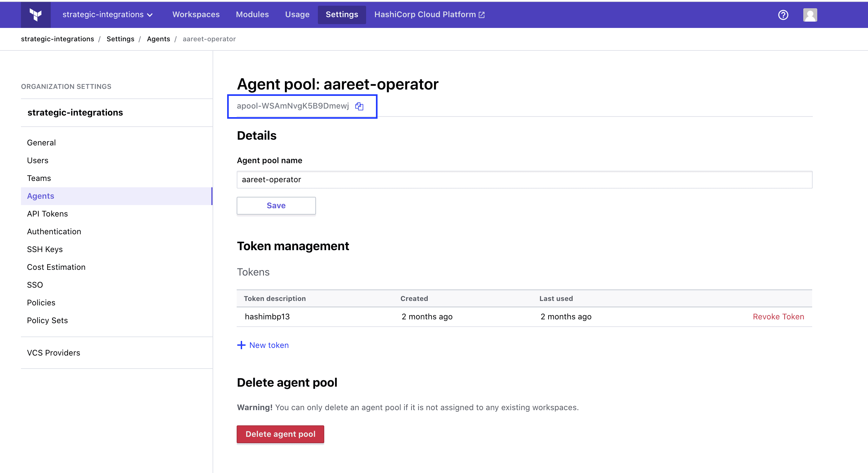Click the Agent pool name input field
The height and width of the screenshot is (473, 868).
click(x=524, y=179)
